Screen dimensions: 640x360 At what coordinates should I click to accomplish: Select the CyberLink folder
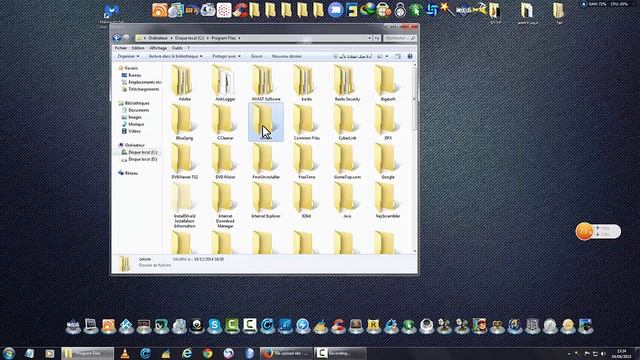(347, 122)
